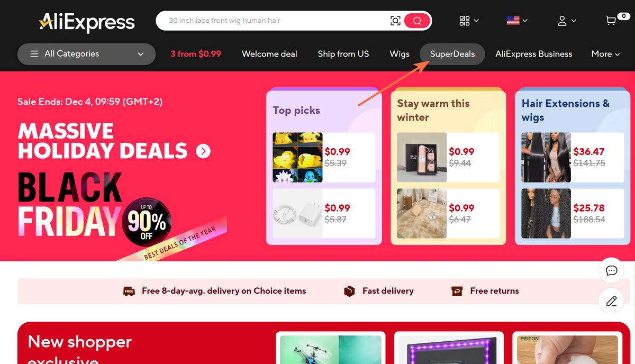
Task: Expand the All Categories dropdown
Action: pyautogui.click(x=86, y=54)
